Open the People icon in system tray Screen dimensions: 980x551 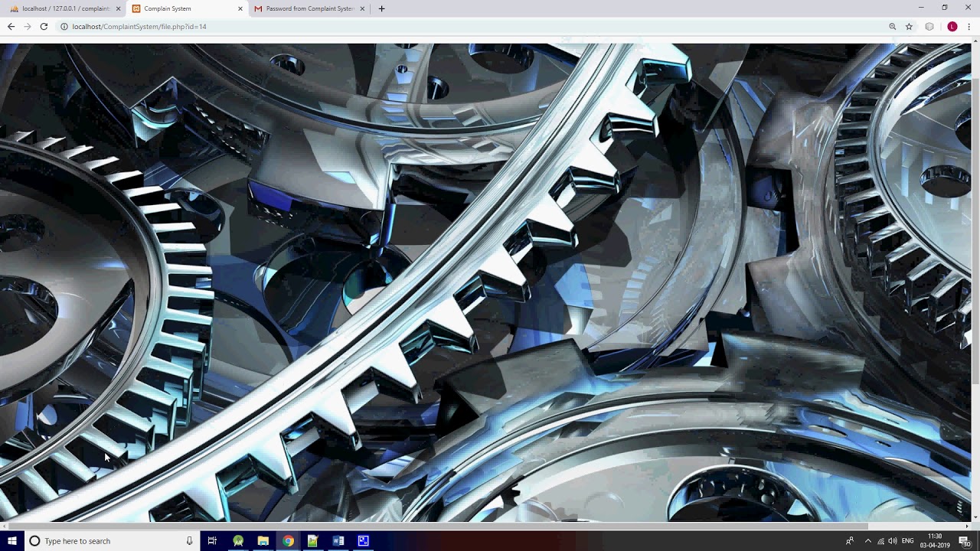850,541
